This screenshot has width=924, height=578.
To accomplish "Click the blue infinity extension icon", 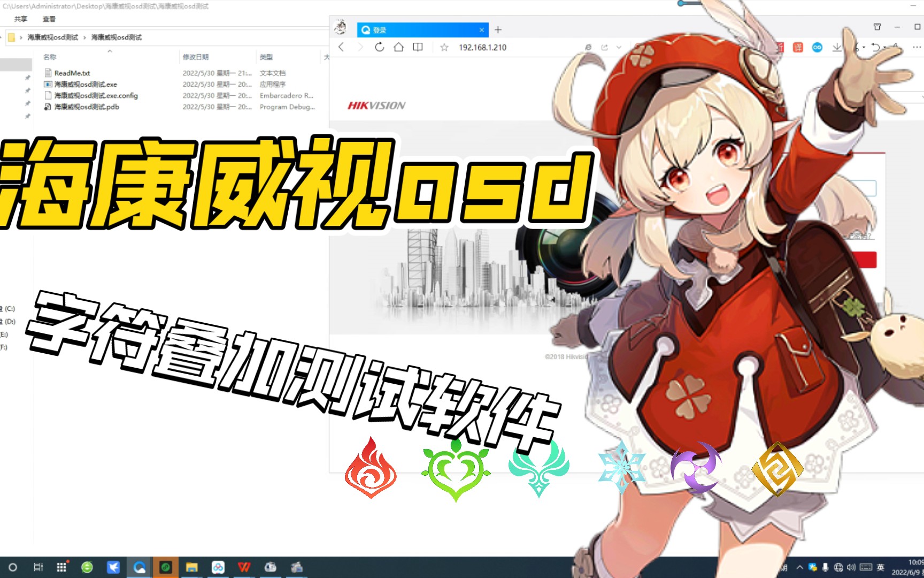I will 817,47.
